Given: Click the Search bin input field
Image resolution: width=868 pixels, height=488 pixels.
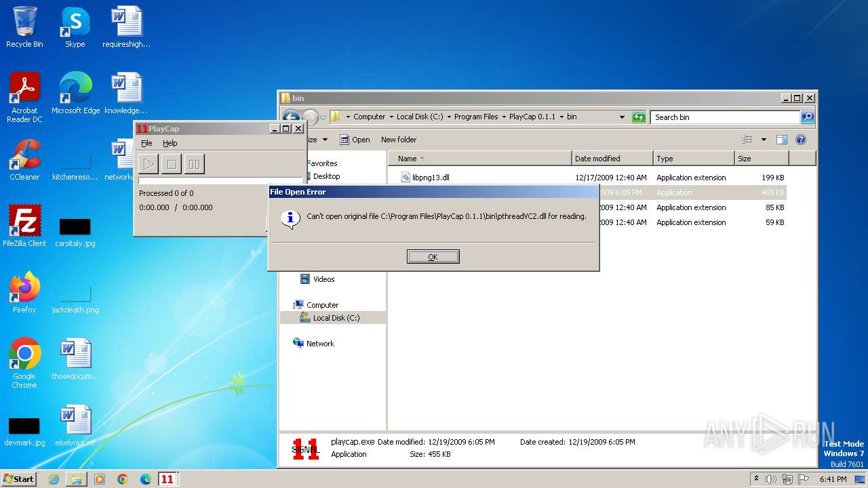Looking at the screenshot, I should coord(724,117).
